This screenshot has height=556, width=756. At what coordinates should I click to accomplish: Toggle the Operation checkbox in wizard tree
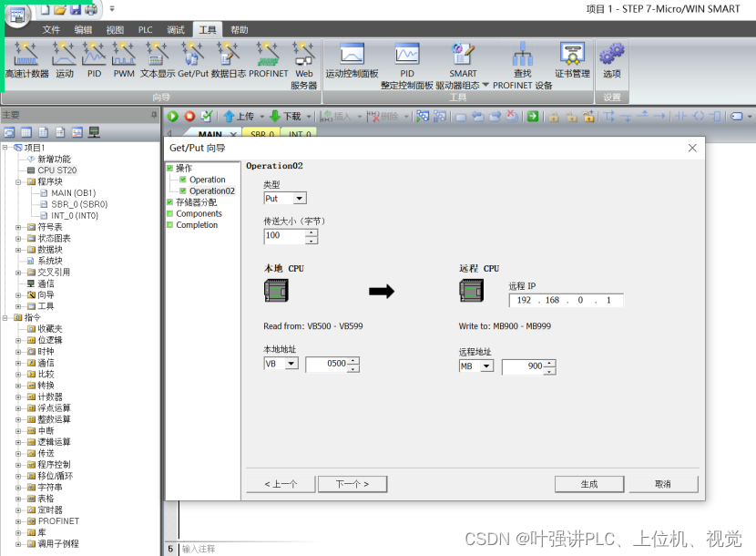click(183, 180)
